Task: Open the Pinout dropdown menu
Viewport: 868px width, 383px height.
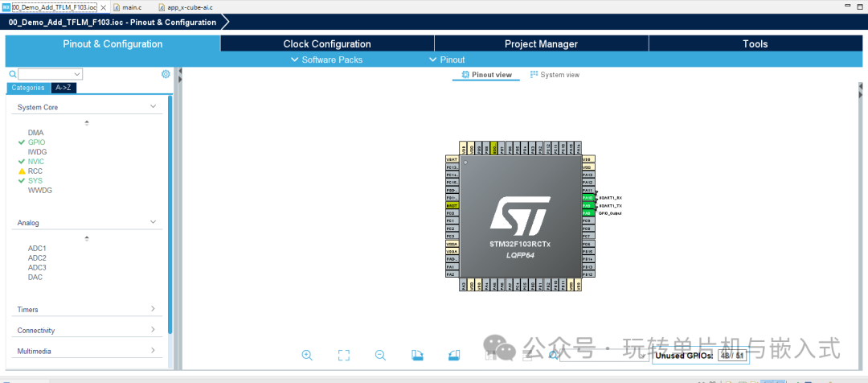Action: pyautogui.click(x=447, y=60)
